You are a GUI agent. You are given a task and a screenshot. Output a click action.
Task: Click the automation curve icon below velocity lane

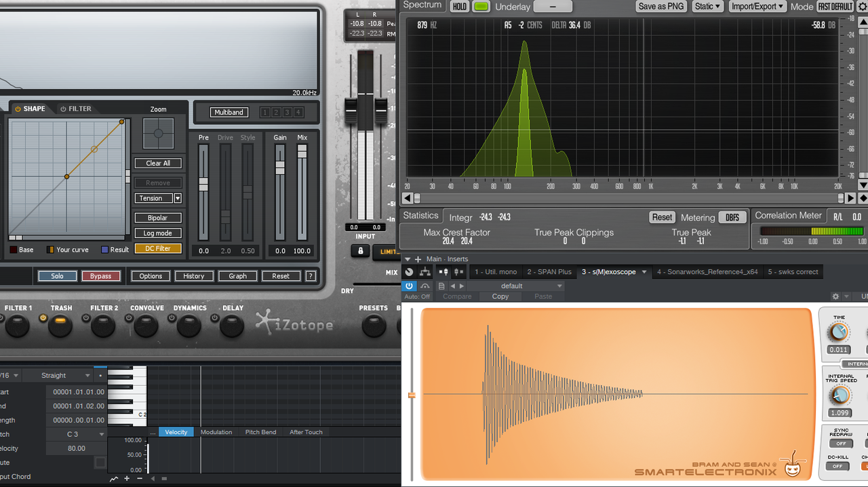114,479
